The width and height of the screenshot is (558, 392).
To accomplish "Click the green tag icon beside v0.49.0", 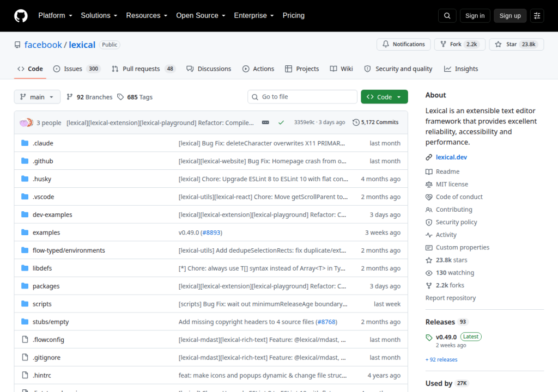I will pos(429,337).
